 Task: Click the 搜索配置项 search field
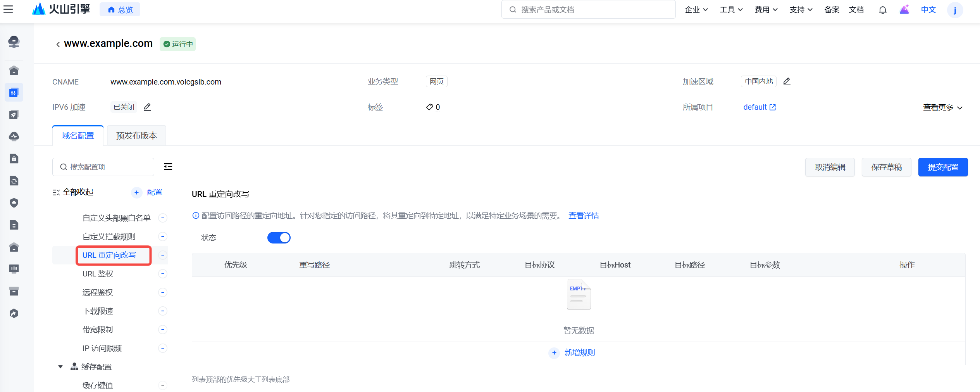click(x=103, y=167)
